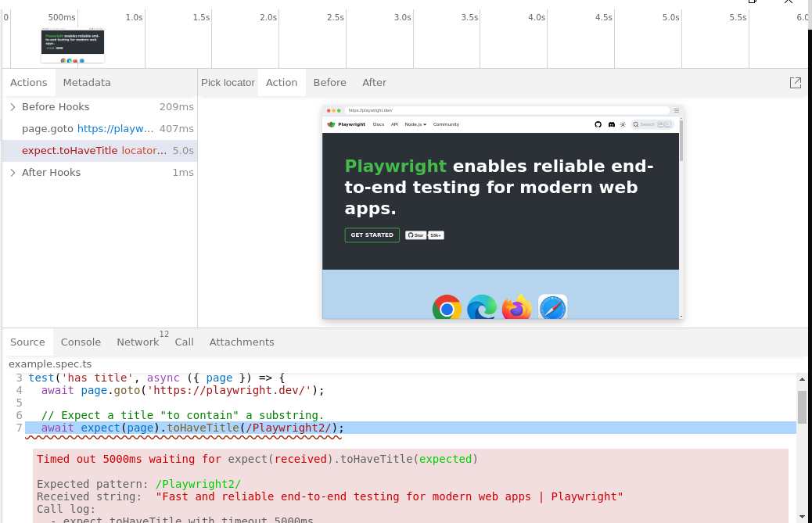The image size is (812, 523).
Task: Expand the After Hooks chevron
Action: coord(13,173)
